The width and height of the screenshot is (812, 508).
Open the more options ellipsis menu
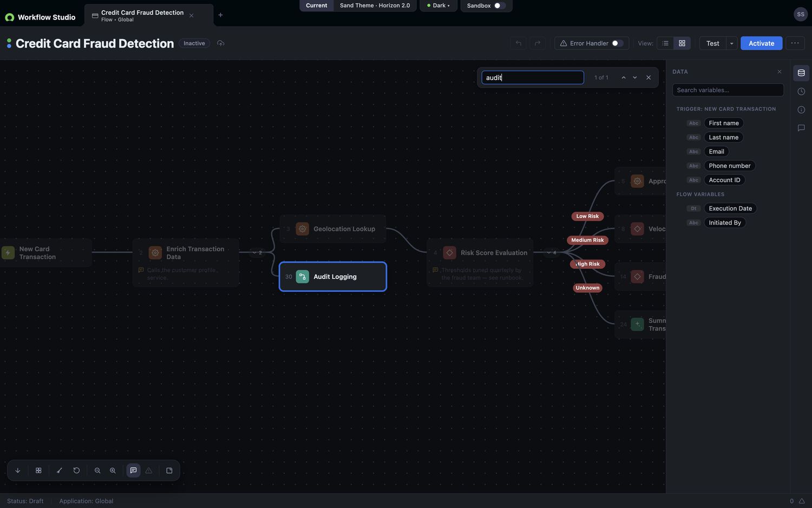795,43
